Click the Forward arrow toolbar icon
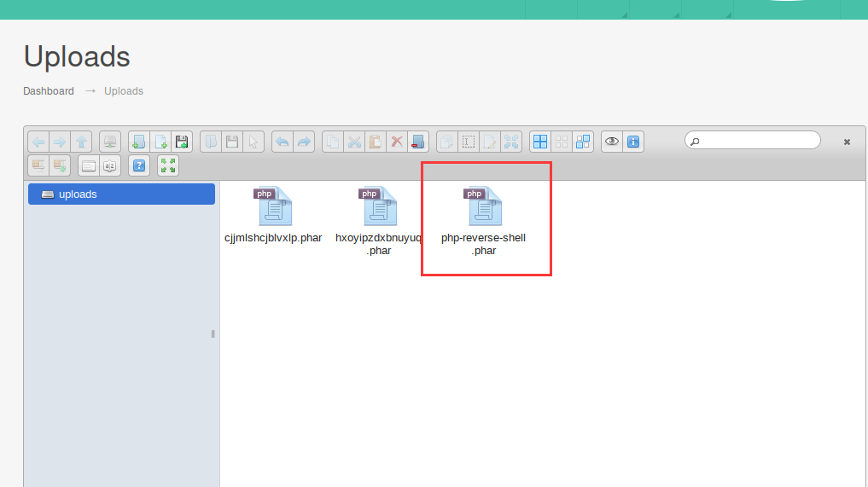868x487 pixels. point(60,142)
